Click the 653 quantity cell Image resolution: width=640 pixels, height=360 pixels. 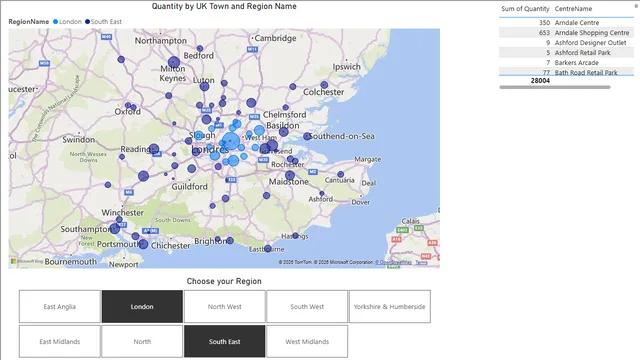tap(544, 33)
